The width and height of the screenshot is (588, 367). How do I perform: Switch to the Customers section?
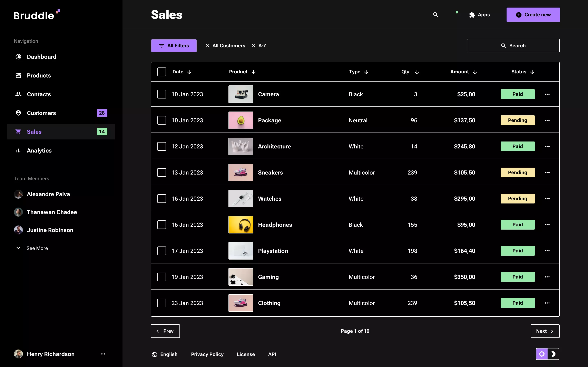(x=41, y=113)
